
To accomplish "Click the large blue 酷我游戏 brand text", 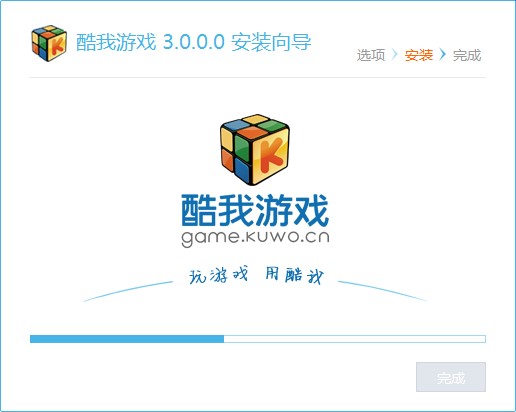I will tap(255, 210).
